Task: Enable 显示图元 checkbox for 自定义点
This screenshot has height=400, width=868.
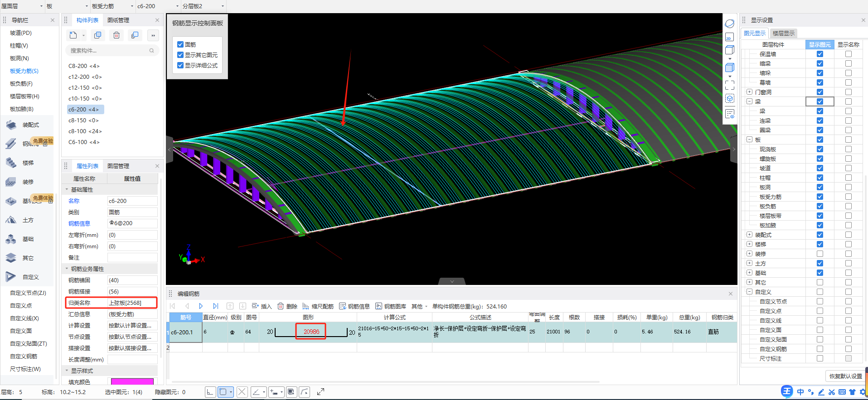Action: point(820,311)
